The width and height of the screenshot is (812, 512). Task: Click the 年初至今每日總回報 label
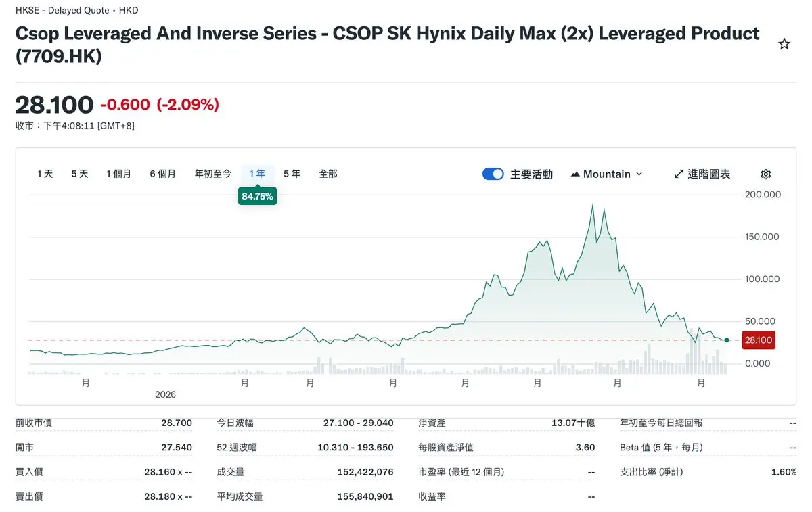661,423
